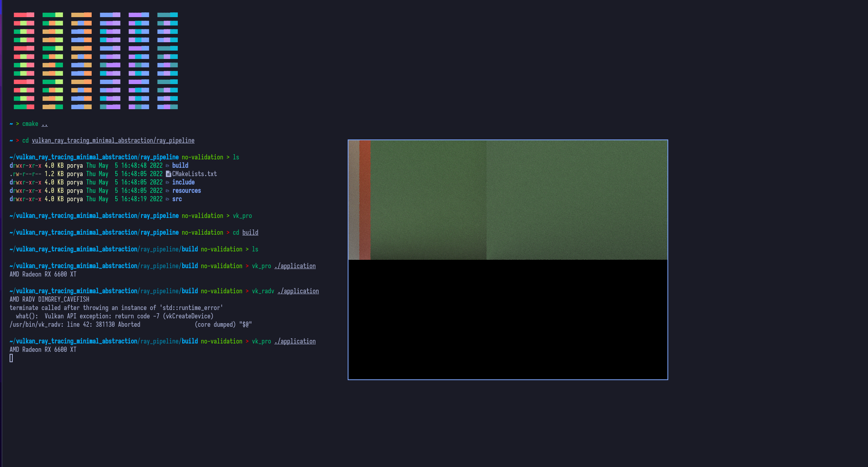
Task: Click the folder icon beside the include directory
Action: (x=168, y=182)
